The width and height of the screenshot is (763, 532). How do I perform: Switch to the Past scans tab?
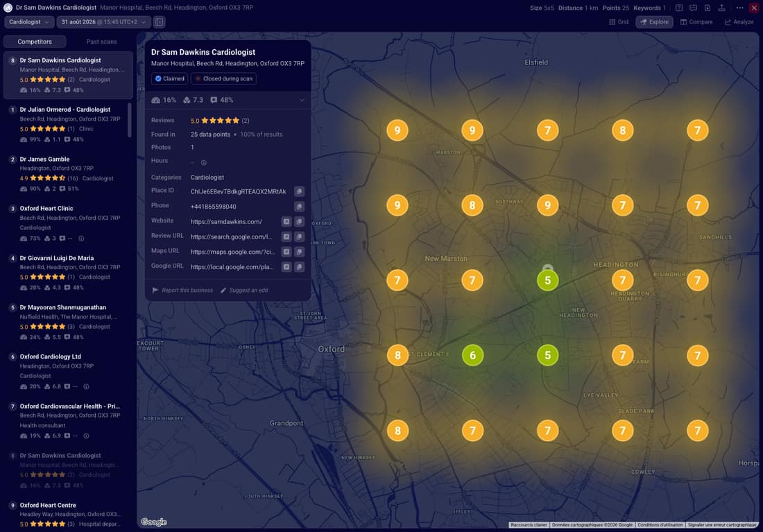tap(101, 42)
